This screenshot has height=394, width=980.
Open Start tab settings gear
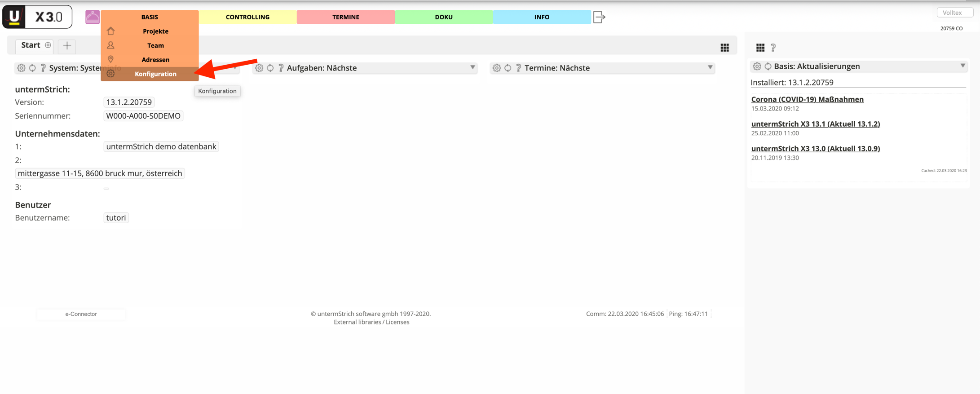(48, 45)
